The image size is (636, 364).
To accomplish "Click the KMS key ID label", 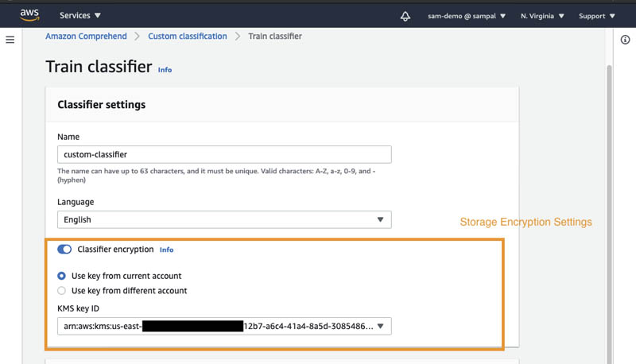I will click(x=78, y=308).
